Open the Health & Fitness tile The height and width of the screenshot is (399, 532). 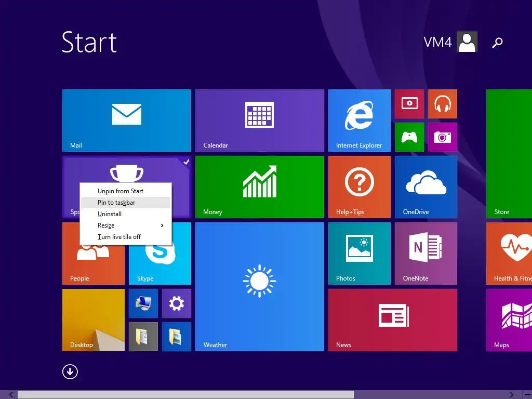[x=509, y=254]
